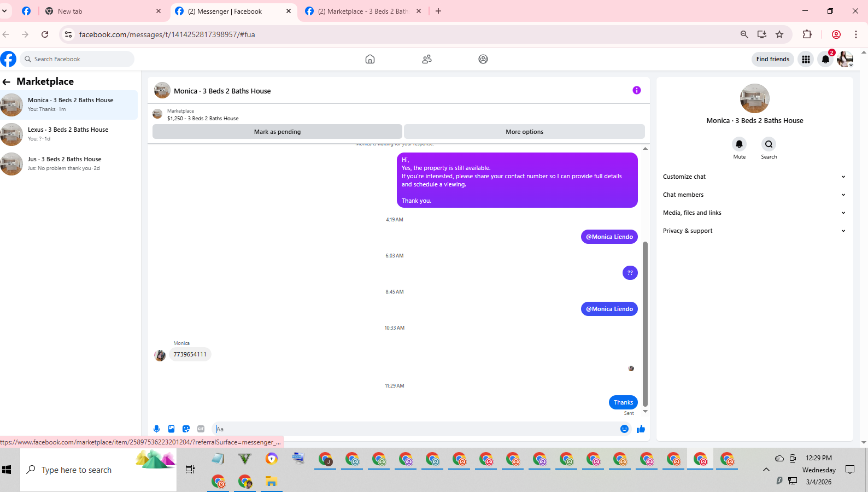Reload the page in Chrome

pos(45,34)
